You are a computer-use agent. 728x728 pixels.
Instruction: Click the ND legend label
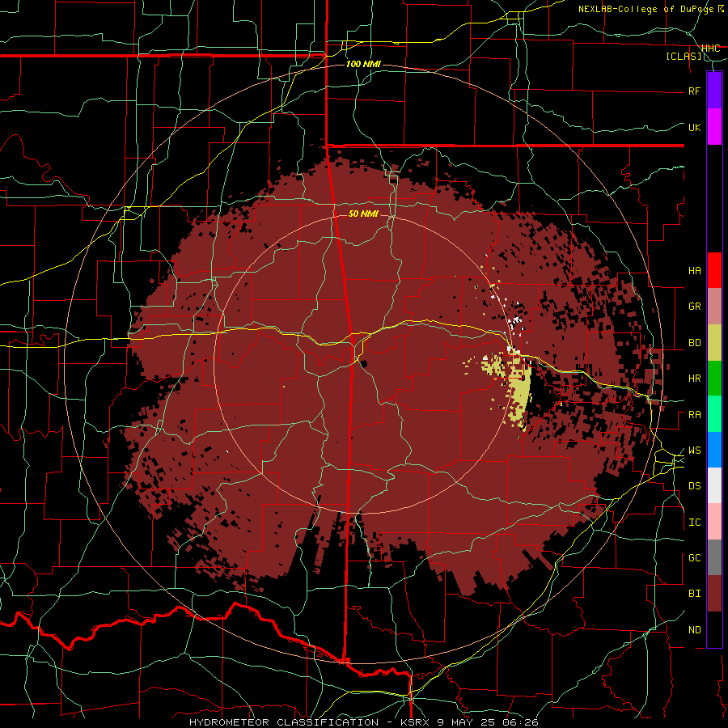click(x=695, y=630)
